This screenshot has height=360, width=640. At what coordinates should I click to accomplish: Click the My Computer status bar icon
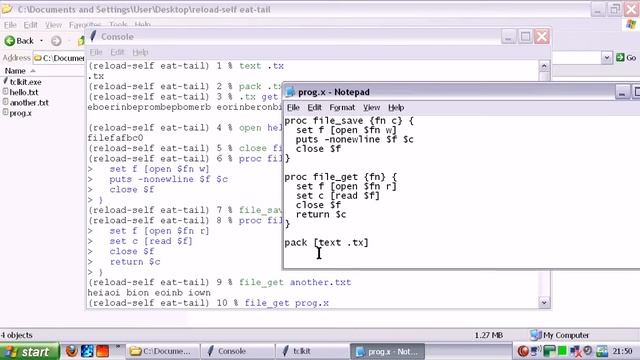(536, 335)
